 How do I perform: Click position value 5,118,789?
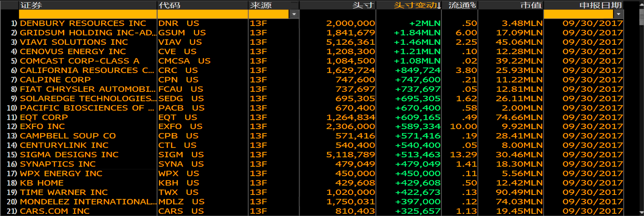(351, 155)
